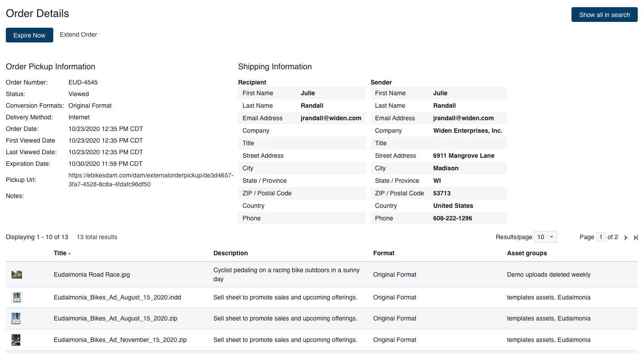Go to next results page arrow
The height and width of the screenshot is (354, 644).
point(626,237)
